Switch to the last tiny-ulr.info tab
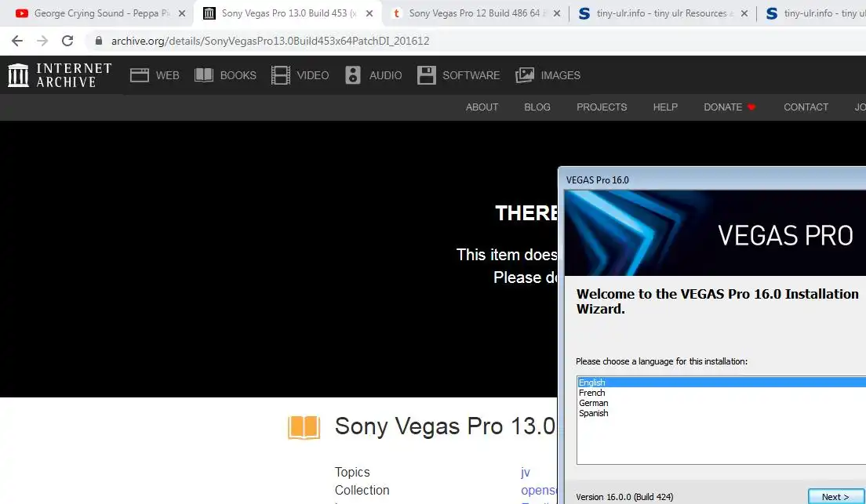 [x=812, y=13]
